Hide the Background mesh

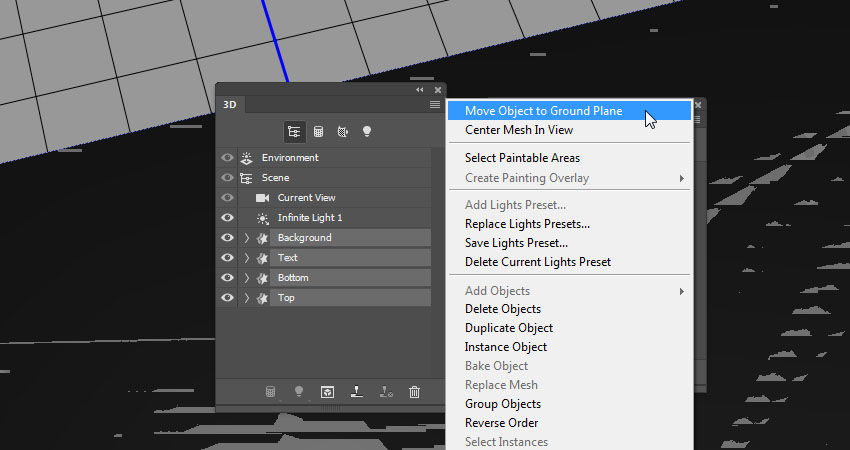(227, 238)
